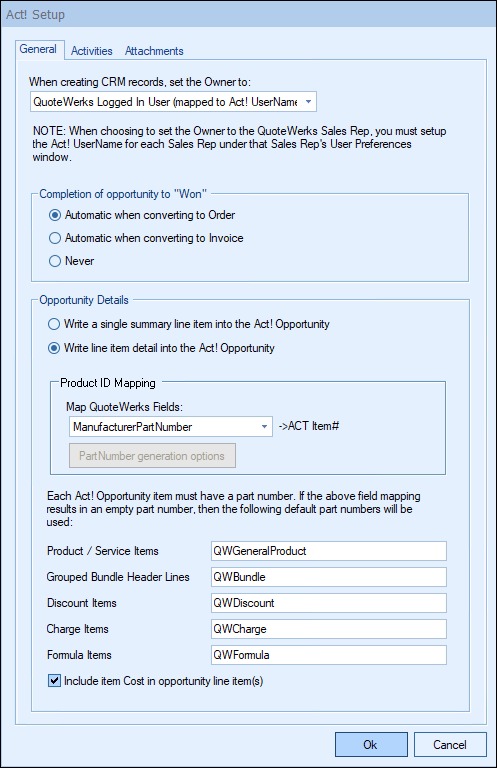Click the Act! Setup window title
497x768 pixels.
[35, 15]
